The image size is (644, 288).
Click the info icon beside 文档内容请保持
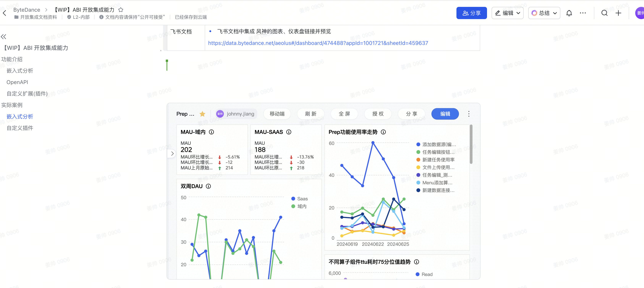[101, 17]
